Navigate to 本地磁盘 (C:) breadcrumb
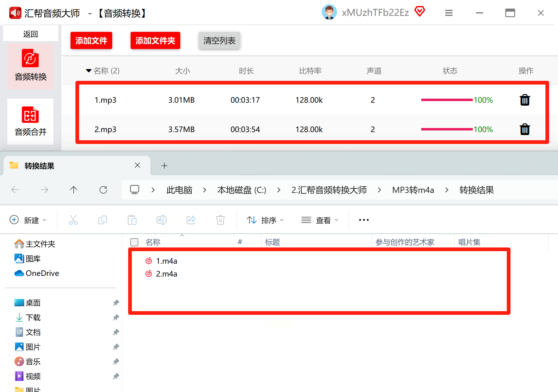Viewport: 558px width, 392px height. point(242,190)
